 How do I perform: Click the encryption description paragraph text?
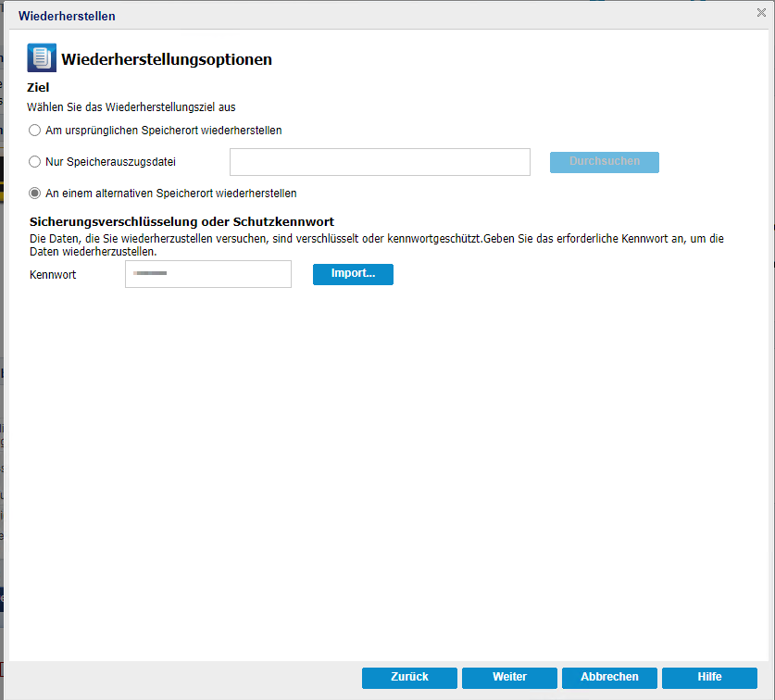pyautogui.click(x=370, y=239)
